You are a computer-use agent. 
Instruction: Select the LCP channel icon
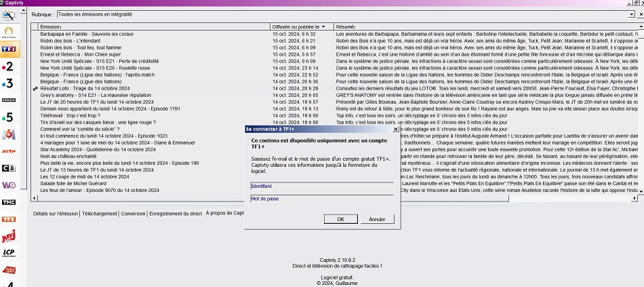[10, 253]
